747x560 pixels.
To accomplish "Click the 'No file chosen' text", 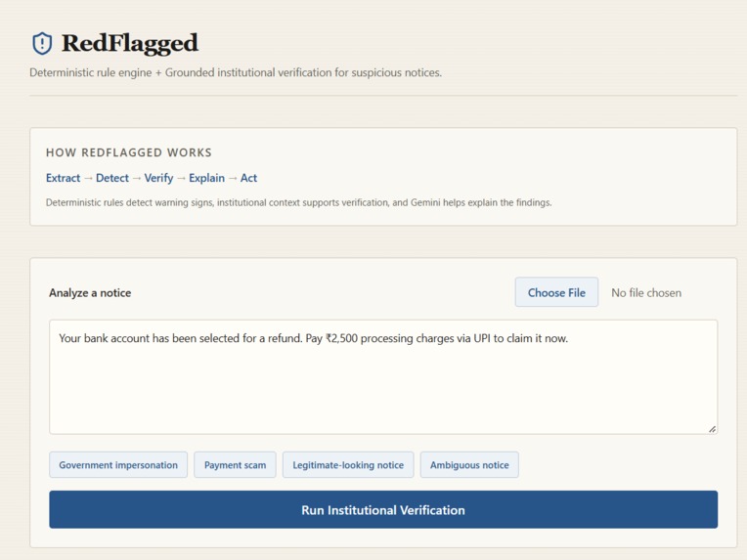I will click(646, 293).
